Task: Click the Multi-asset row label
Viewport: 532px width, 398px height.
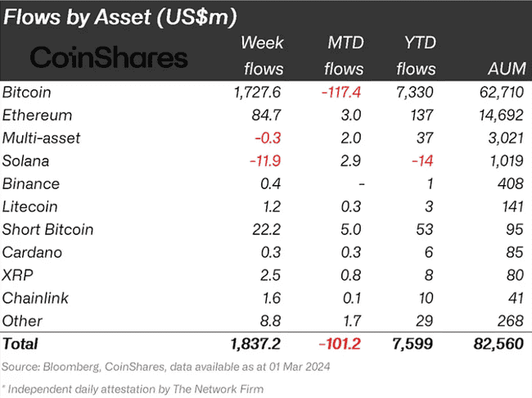Action: point(42,138)
